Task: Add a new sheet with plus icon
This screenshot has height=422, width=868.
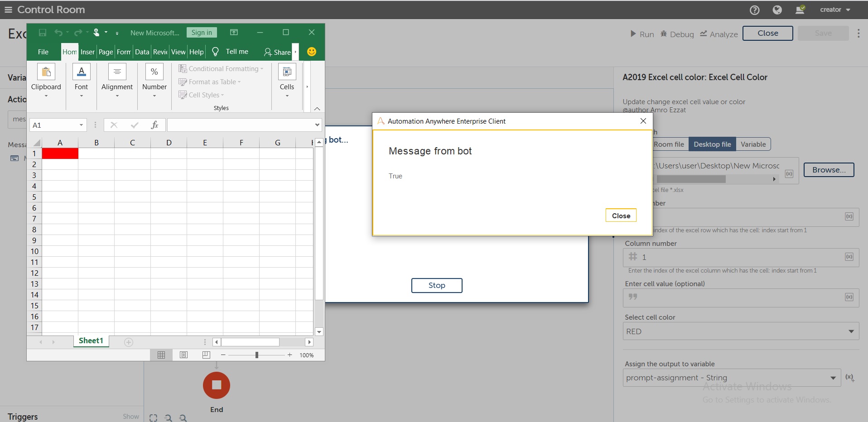Action: [129, 342]
